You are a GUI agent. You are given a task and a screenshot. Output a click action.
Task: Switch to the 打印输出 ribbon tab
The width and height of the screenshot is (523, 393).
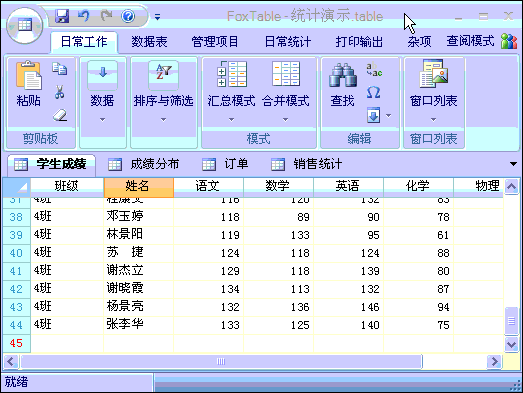(x=359, y=42)
